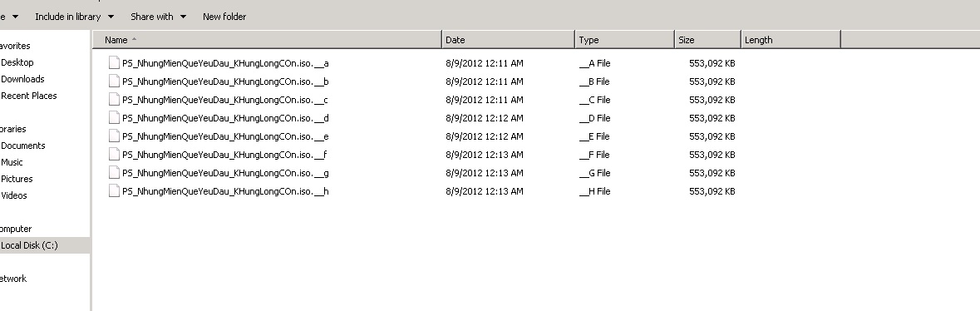The image size is (980, 311).
Task: Select the iso.__e file icon
Action: point(114,136)
